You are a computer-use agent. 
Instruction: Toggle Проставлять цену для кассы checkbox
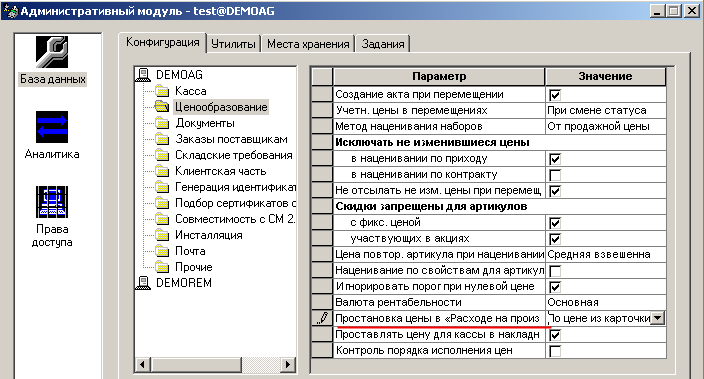coord(555,335)
